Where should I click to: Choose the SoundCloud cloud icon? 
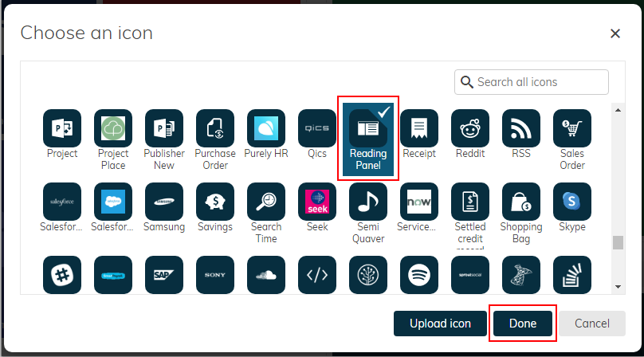pyautogui.click(x=265, y=275)
